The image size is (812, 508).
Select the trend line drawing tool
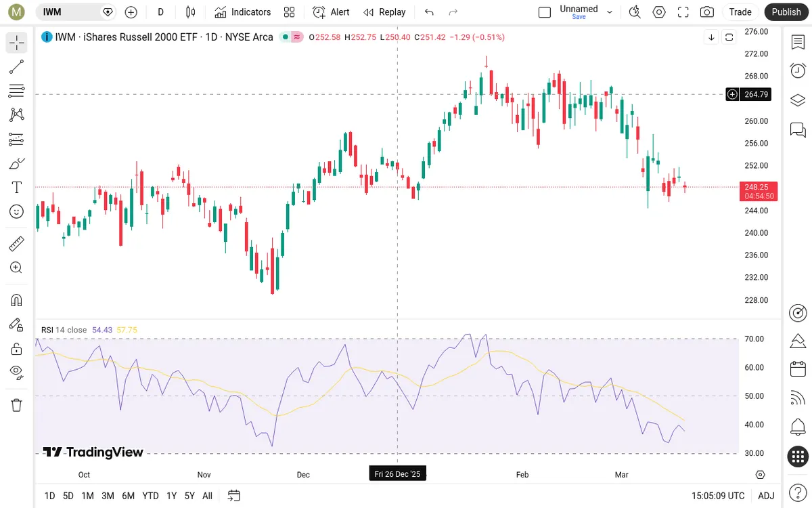[17, 66]
